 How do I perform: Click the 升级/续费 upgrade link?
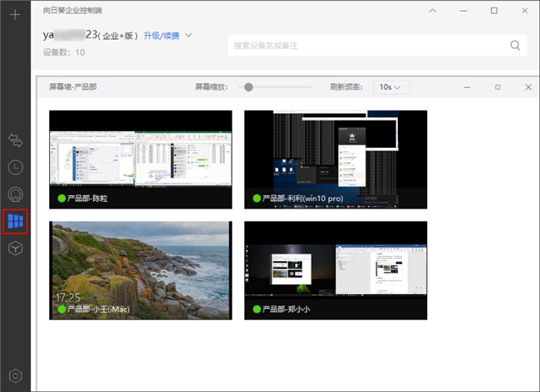161,36
